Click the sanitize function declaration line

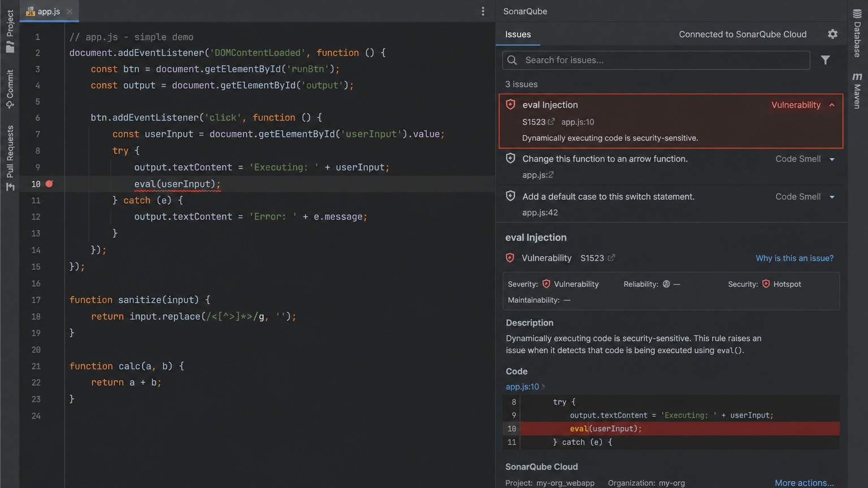(x=140, y=300)
